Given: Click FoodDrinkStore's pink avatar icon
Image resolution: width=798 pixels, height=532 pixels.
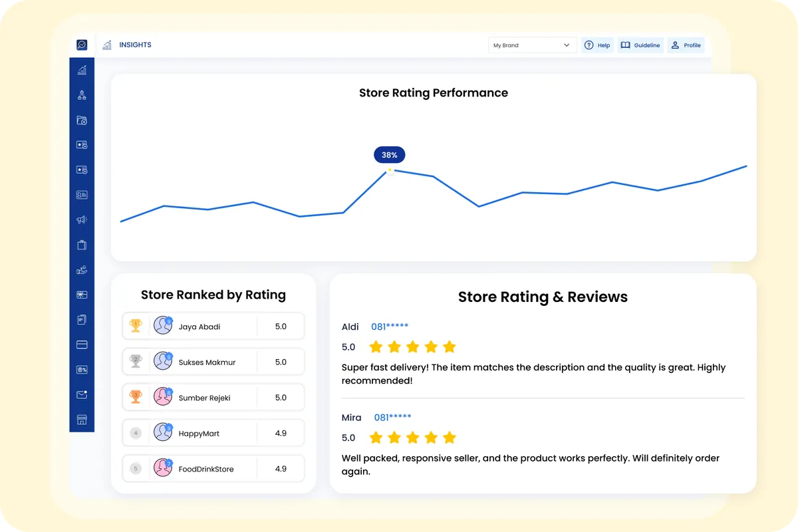Looking at the screenshot, I should click(x=163, y=467).
